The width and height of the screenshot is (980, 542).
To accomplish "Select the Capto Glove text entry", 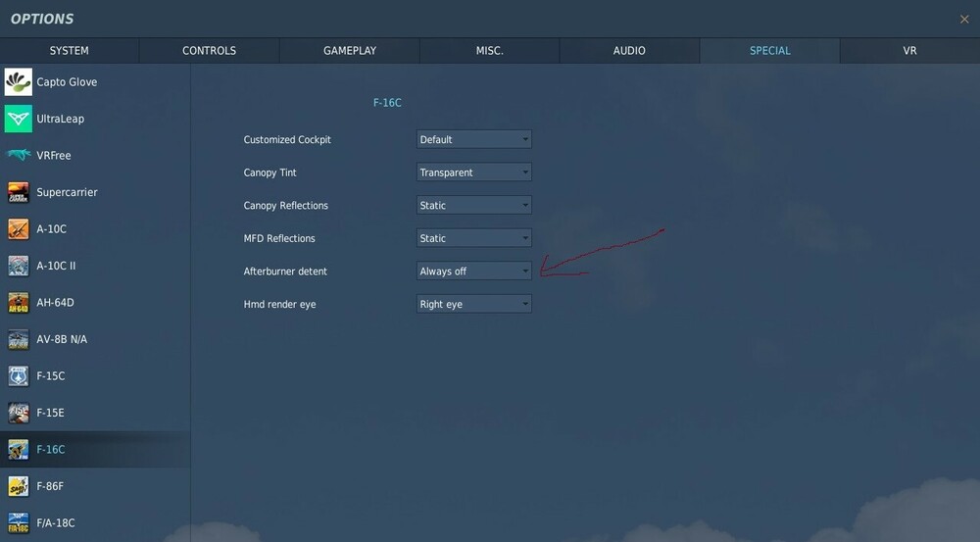I will pyautogui.click(x=67, y=82).
